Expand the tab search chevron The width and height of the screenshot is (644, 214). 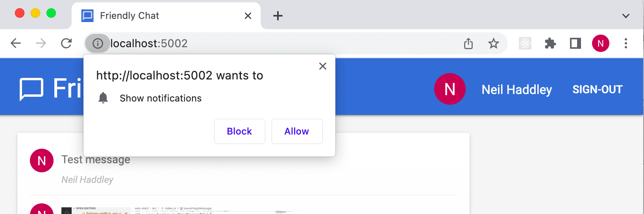626,16
